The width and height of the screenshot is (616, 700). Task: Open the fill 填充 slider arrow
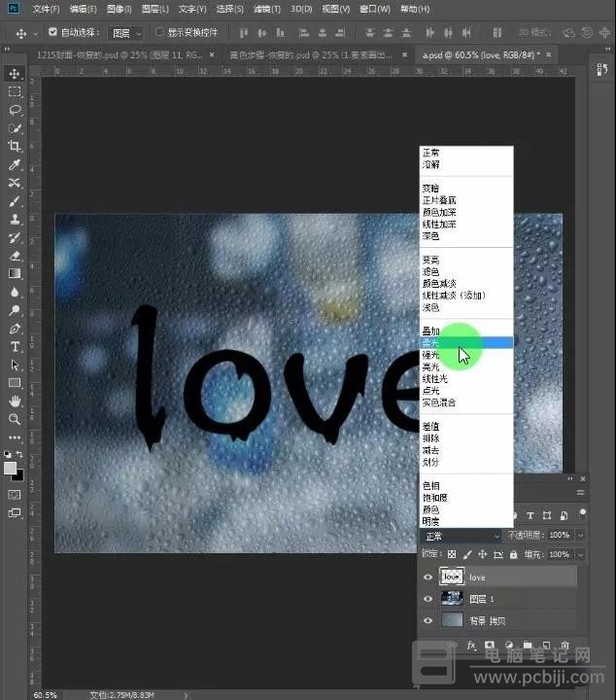[580, 554]
